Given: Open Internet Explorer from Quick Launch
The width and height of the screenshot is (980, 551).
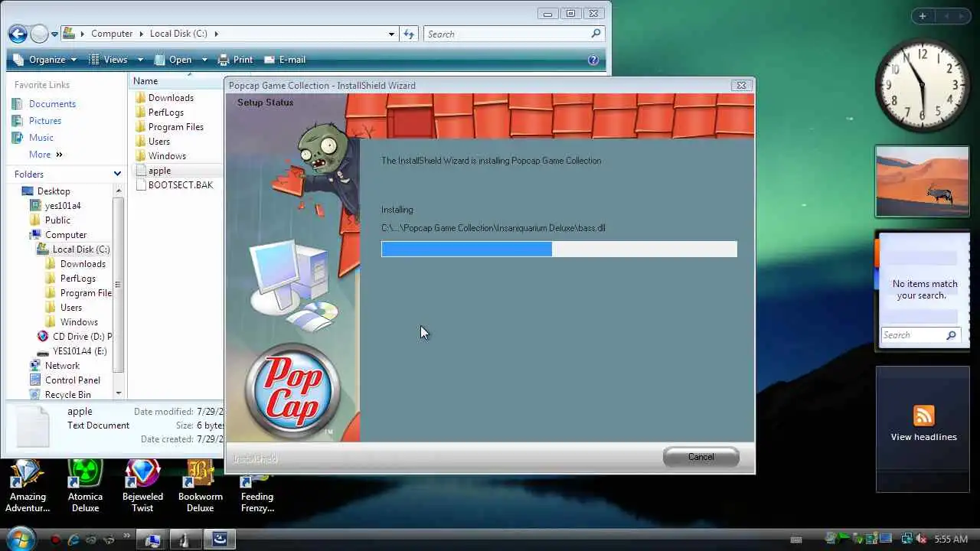Looking at the screenshot, I should point(73,540).
